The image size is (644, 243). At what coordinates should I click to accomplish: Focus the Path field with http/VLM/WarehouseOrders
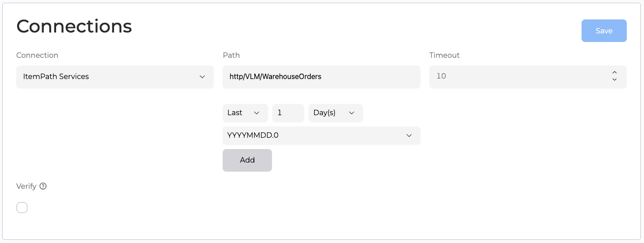point(321,77)
